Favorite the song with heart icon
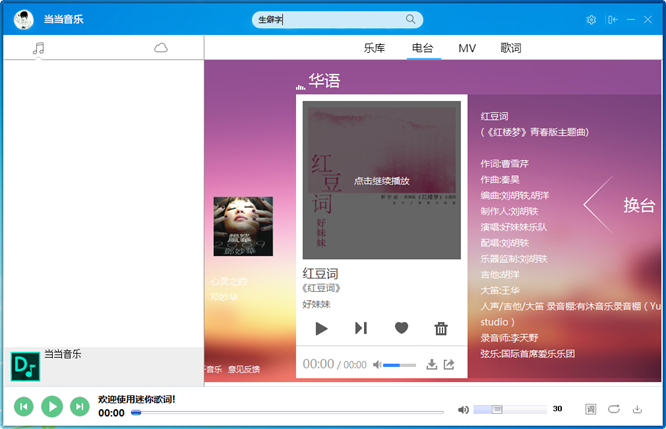This screenshot has height=429, width=666. pyautogui.click(x=401, y=327)
